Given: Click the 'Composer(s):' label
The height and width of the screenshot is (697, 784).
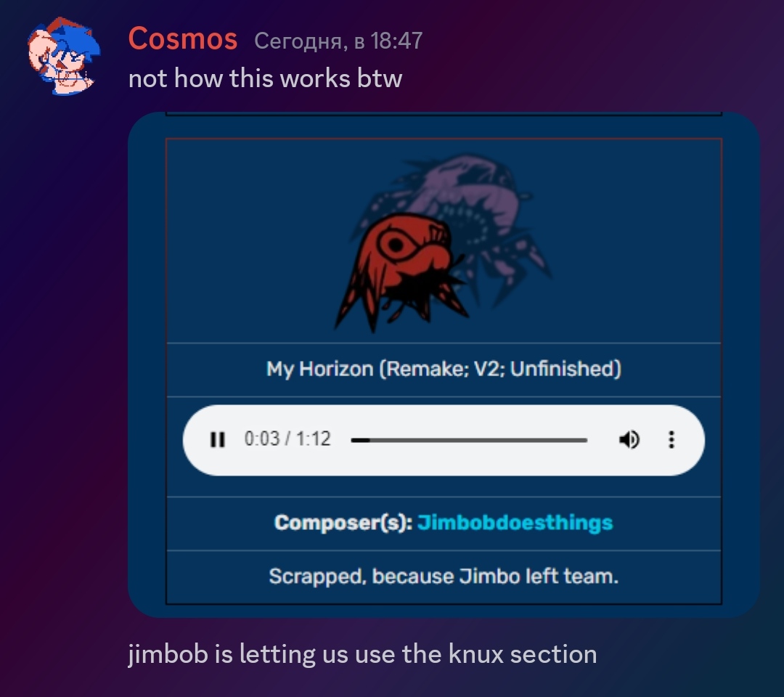Looking at the screenshot, I should pos(343,523).
